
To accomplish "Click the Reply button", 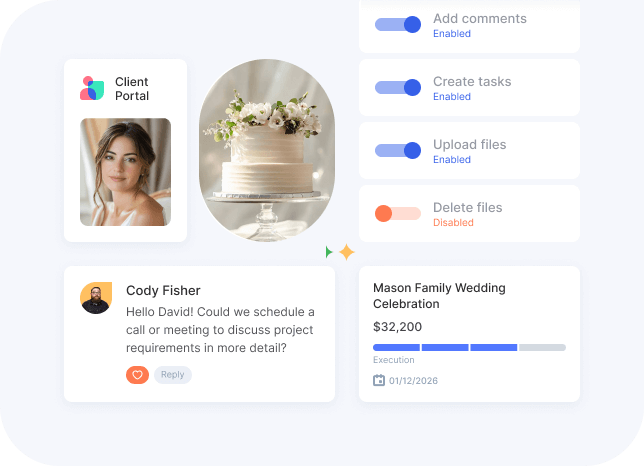I will [x=172, y=374].
